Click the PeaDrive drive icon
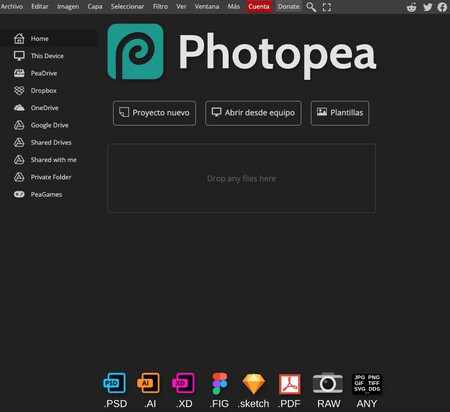 click(19, 73)
